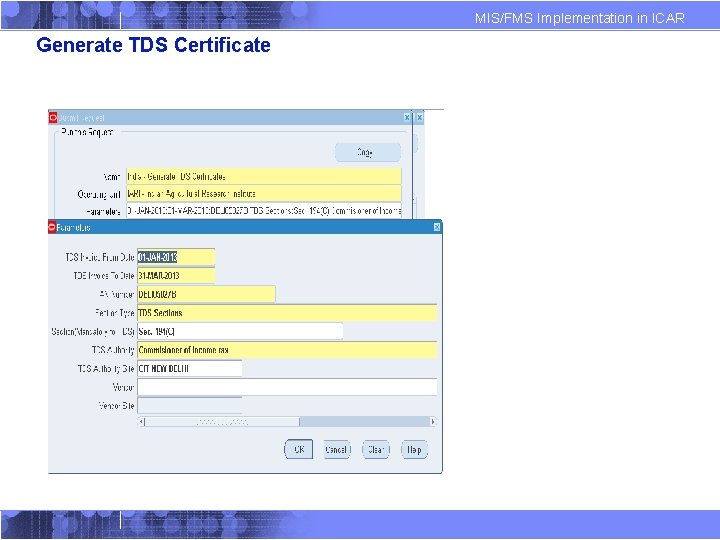Click the TAN Number field
Viewport: 720px width, 540px height.
206,294
